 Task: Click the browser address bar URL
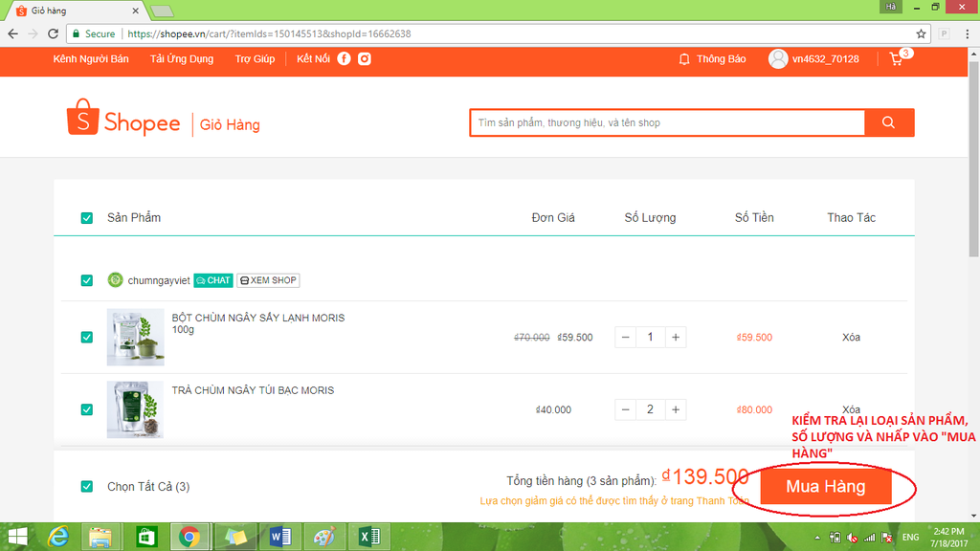pos(269,33)
